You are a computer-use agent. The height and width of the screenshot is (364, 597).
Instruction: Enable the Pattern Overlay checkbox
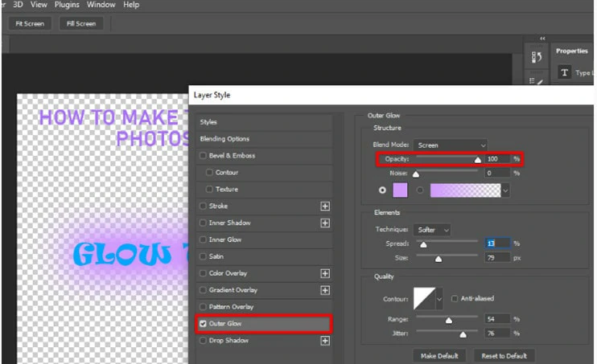203,307
